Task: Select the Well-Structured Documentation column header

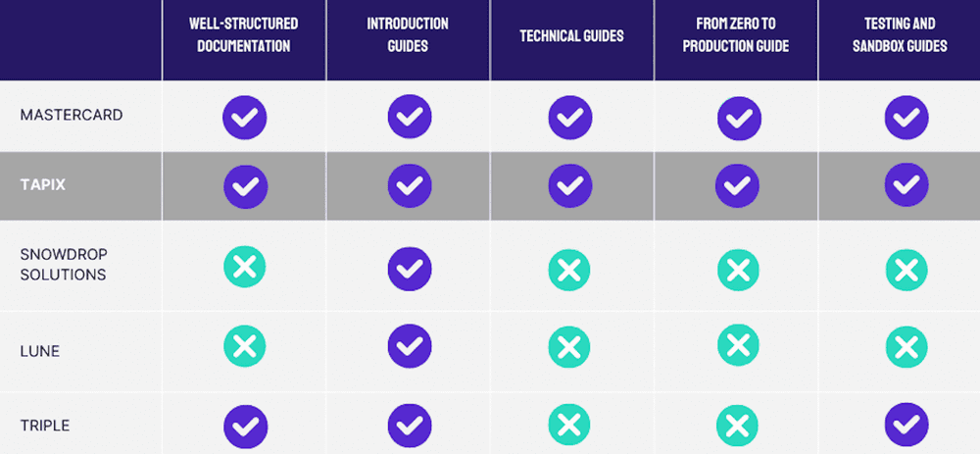Action: tap(244, 34)
